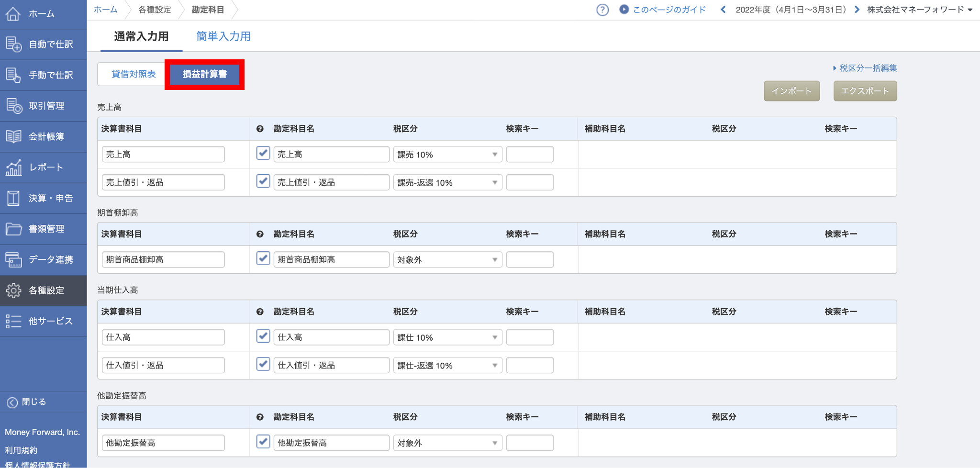Screen dimensions: 980x468
Task: Toggle the 仕入値引・返品 account checkbox
Action: 263,364
